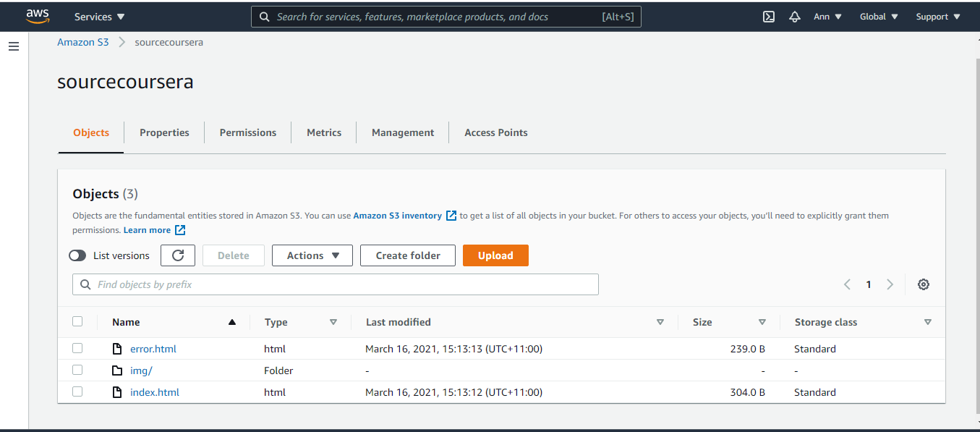Screen dimensions: 980x432
Task: Click the refresh objects button
Action: point(178,255)
